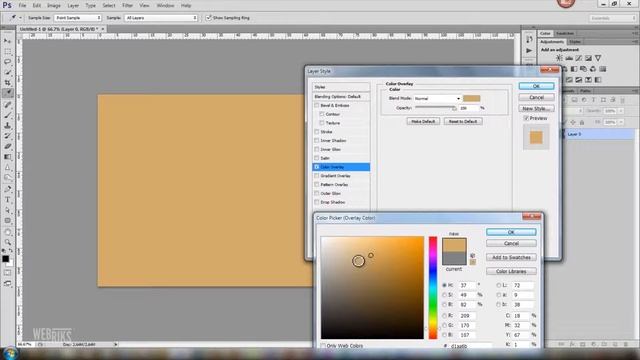Select the Spot Healing Brush tool
This screenshot has width=640, height=360.
pos(7,105)
